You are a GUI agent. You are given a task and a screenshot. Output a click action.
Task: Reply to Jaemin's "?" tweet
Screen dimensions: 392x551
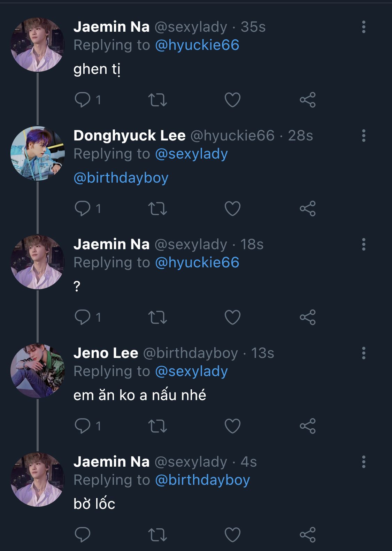pyautogui.click(x=83, y=317)
